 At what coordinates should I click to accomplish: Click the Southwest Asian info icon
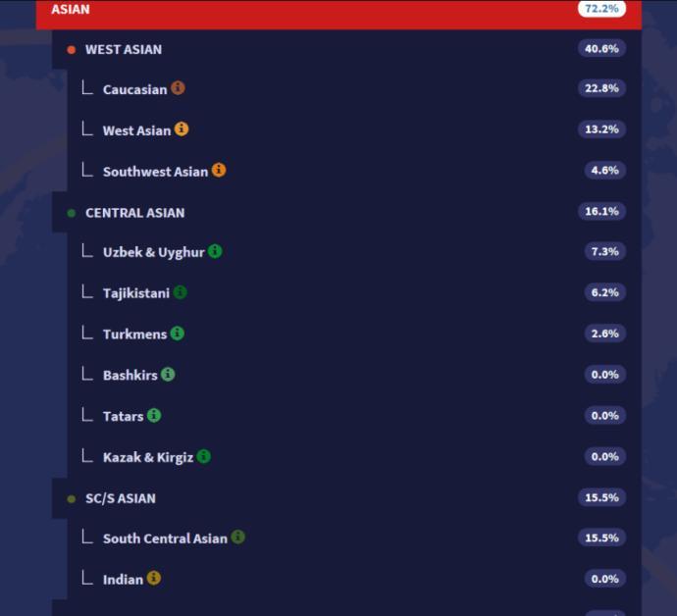tap(219, 171)
